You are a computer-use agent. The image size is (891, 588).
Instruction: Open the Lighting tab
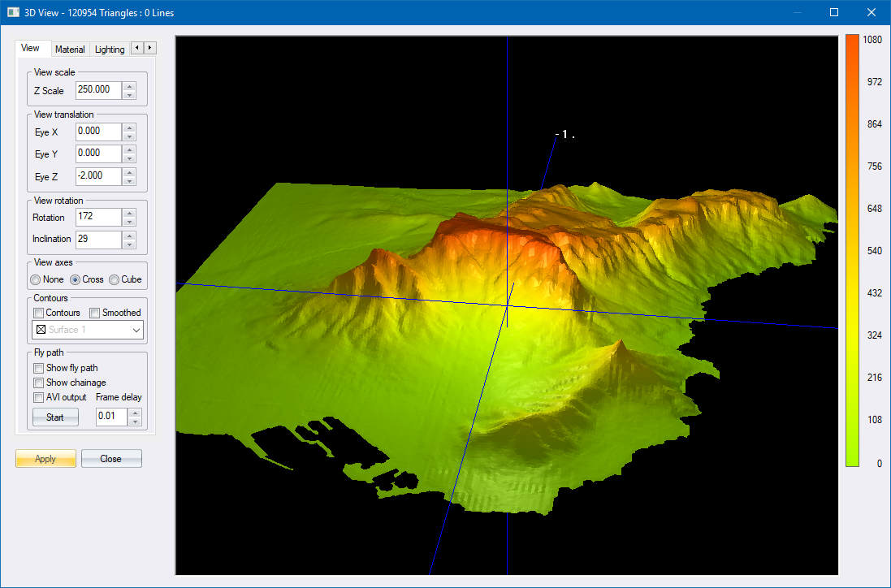110,50
